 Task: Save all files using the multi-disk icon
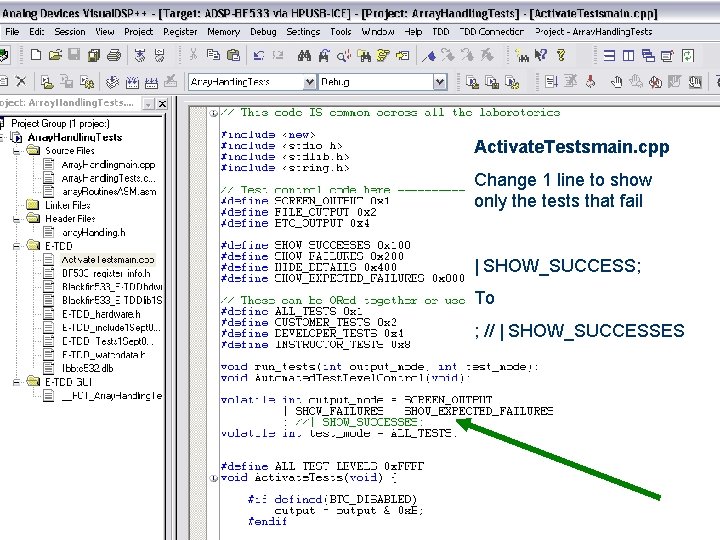coord(94,56)
